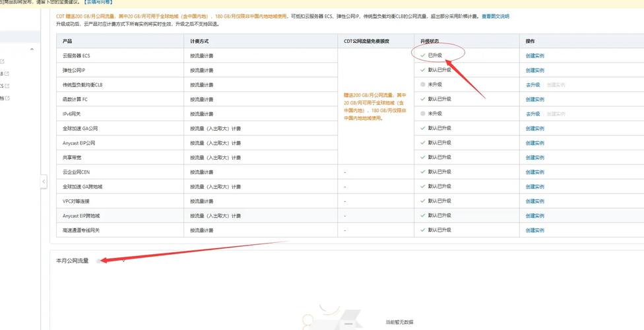Viewport: 644px width, 330px height.
Task: Select the Anycast EIP公网 product name
Action: (x=79, y=143)
